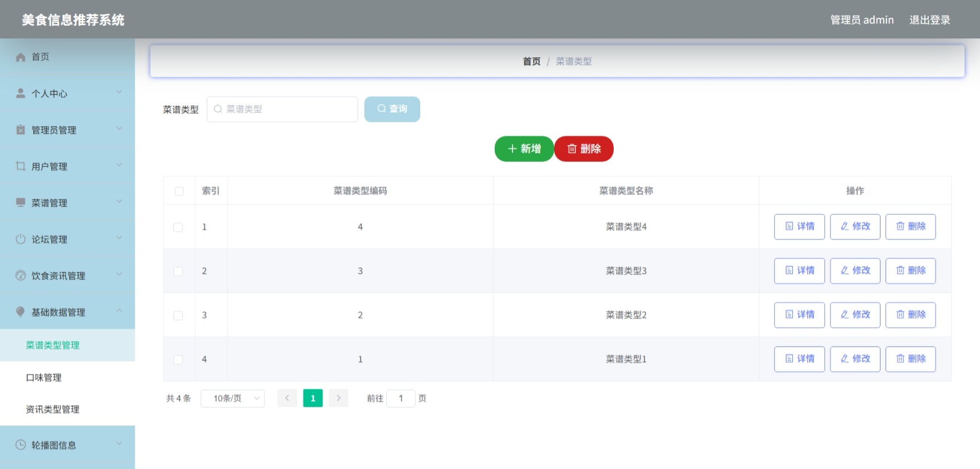
Task: Expand the 轮播图信息 menu chevron
Action: coord(119,443)
